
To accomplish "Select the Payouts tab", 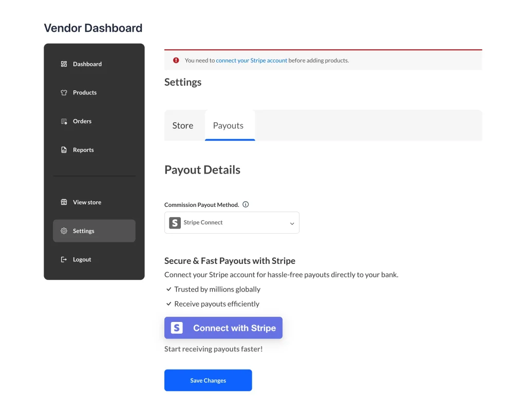I will coord(230,125).
